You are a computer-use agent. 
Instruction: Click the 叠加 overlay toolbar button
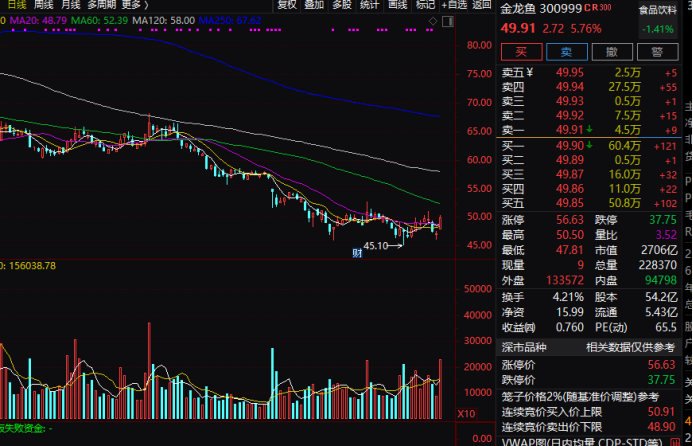pyautogui.click(x=314, y=5)
